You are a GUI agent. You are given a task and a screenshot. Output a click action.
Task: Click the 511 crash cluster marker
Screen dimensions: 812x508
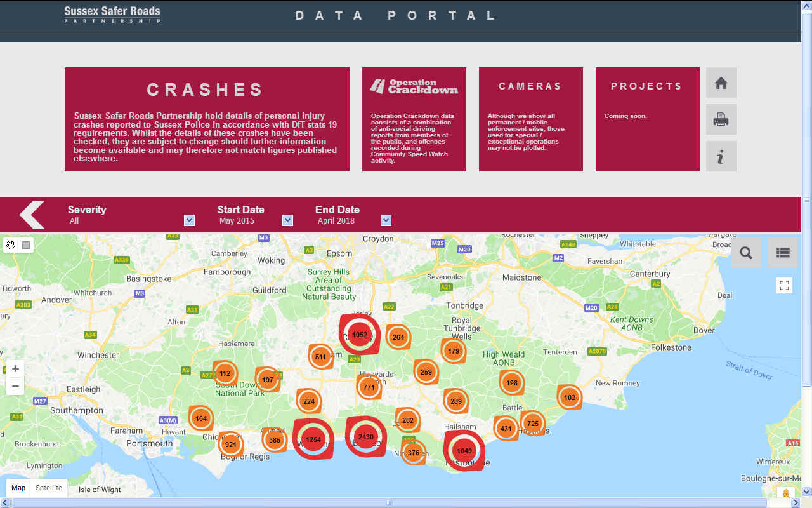point(320,357)
